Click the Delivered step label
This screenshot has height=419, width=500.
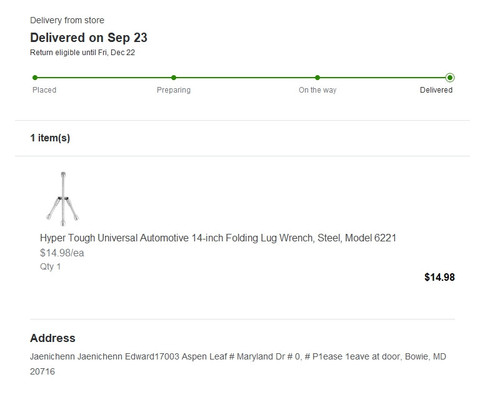click(x=436, y=90)
